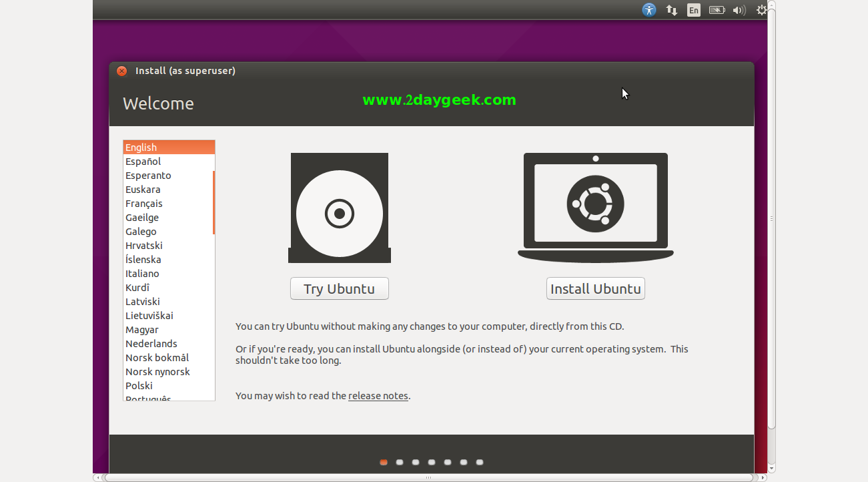Select Norsk bokmål language
868x482 pixels.
coord(168,358)
